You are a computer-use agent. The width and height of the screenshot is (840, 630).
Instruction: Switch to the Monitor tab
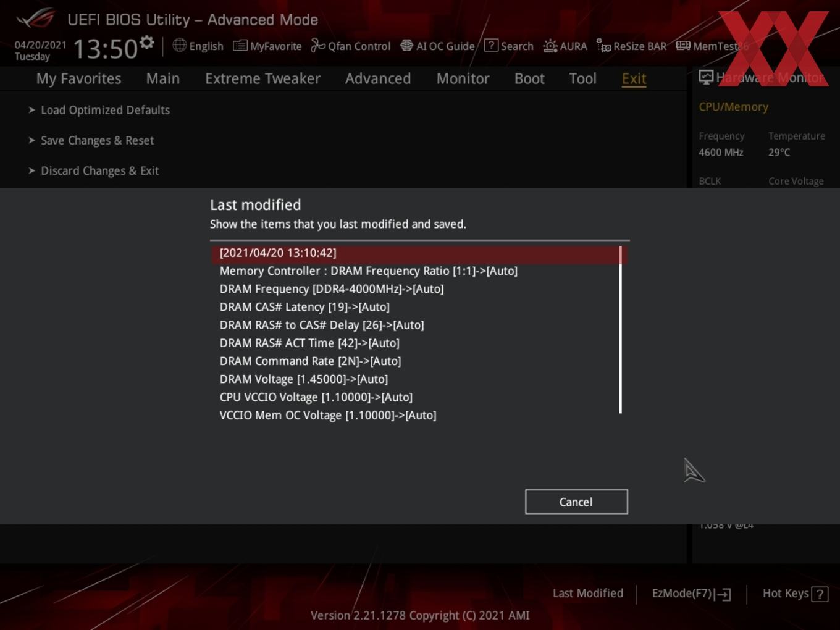coord(463,78)
